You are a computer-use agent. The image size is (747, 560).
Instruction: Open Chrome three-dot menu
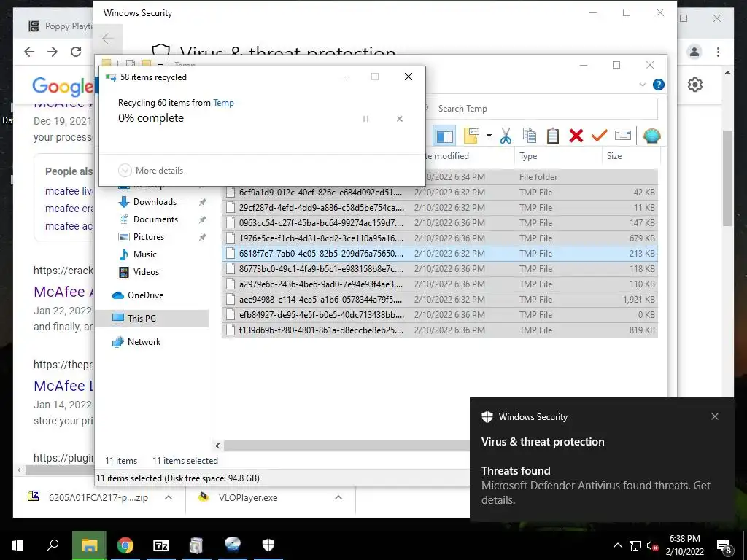718,52
